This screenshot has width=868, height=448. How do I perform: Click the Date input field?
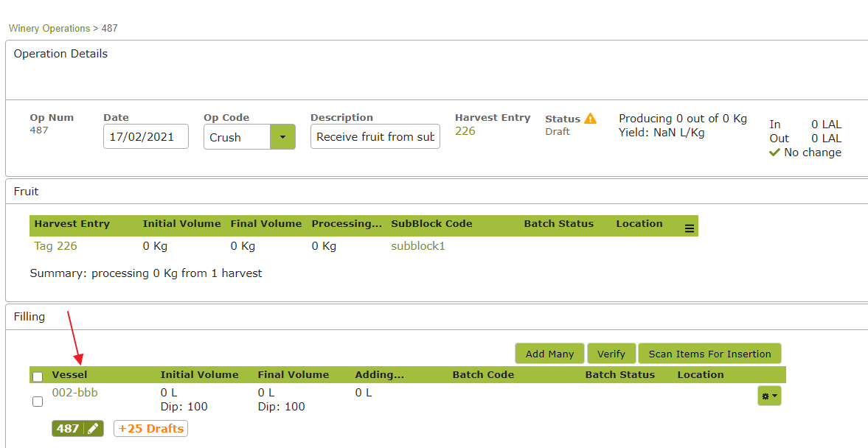click(146, 136)
